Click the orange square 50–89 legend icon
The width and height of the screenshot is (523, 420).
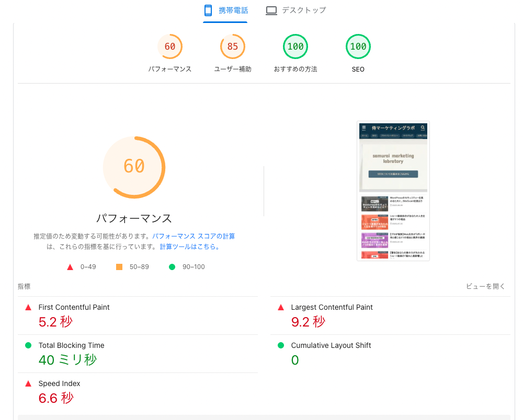119,267
